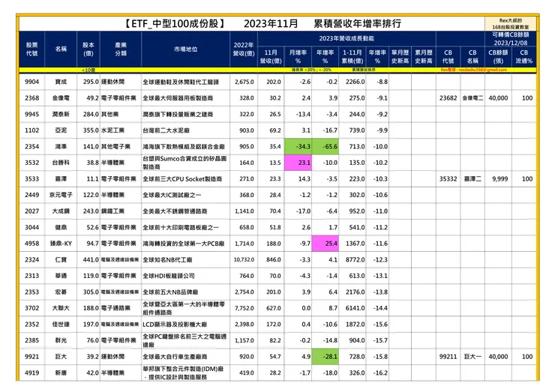Click pink highlighted cell 23.1

(x=298, y=163)
